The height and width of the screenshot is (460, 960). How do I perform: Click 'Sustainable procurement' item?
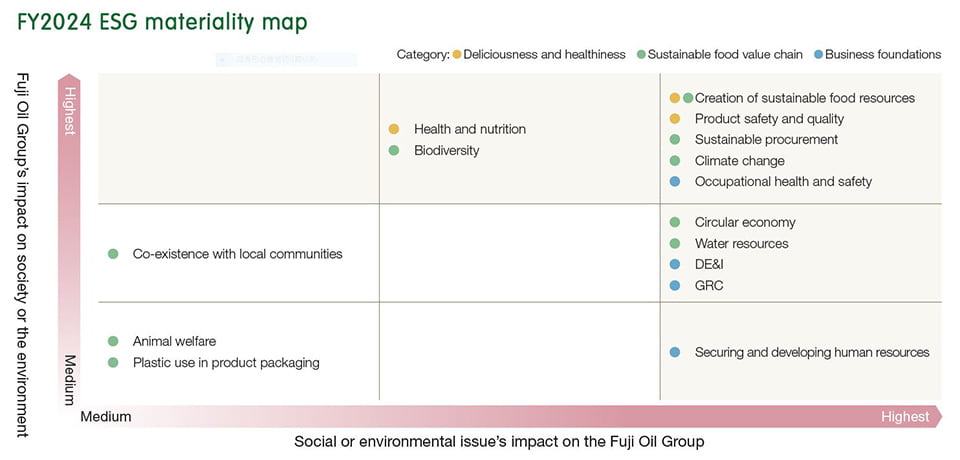click(x=766, y=140)
